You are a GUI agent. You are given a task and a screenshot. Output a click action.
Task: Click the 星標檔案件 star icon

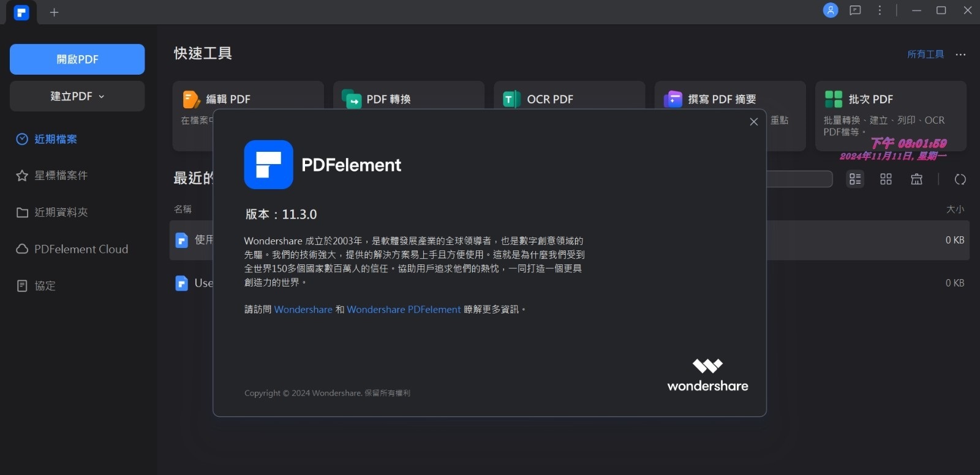(x=22, y=176)
